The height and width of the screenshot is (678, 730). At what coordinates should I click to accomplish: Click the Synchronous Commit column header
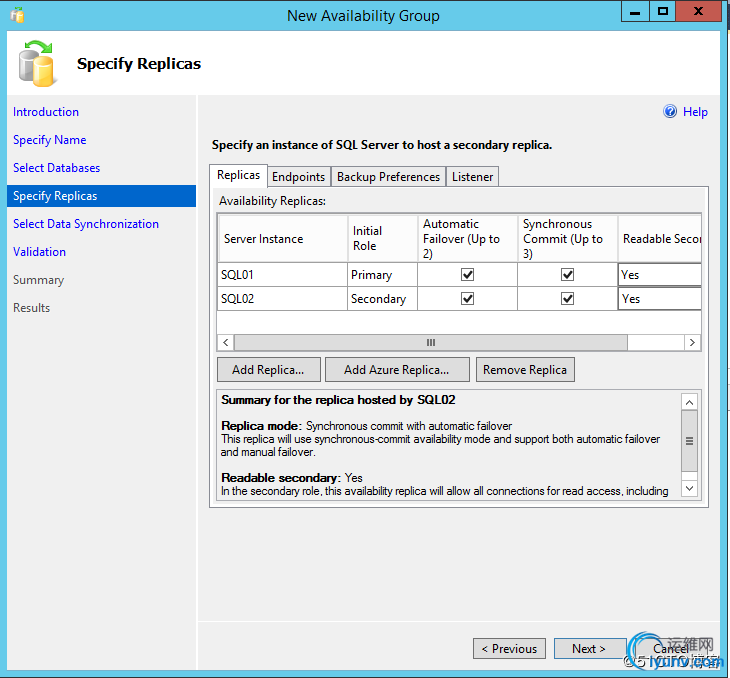tap(568, 238)
